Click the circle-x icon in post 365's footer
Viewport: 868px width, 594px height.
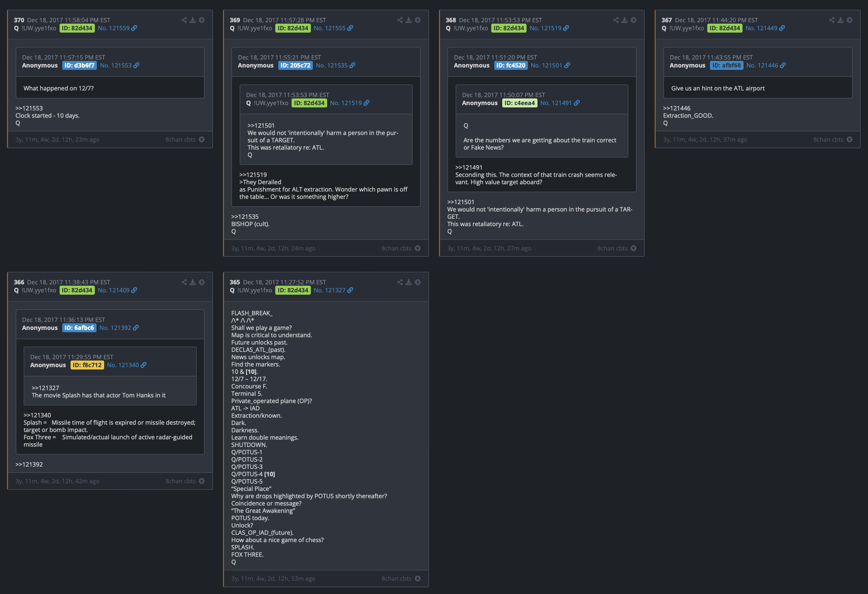click(418, 578)
